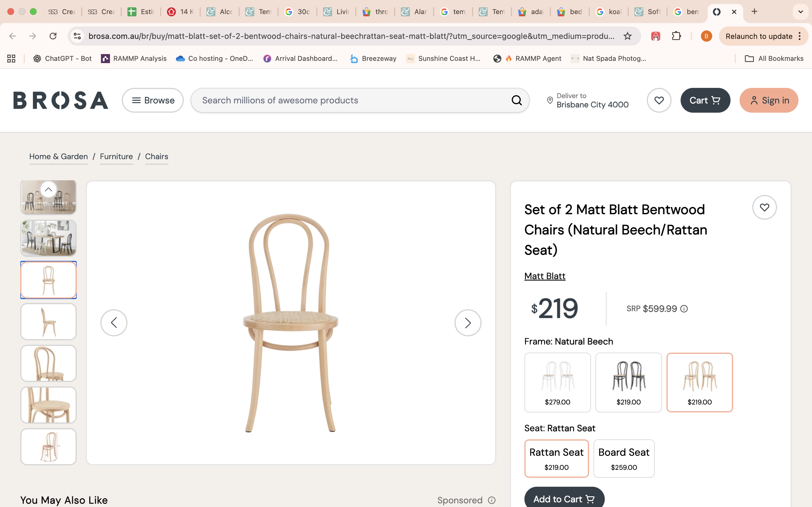812x507 pixels.
Task: Open Chrome extensions puzzle icon
Action: [676, 36]
